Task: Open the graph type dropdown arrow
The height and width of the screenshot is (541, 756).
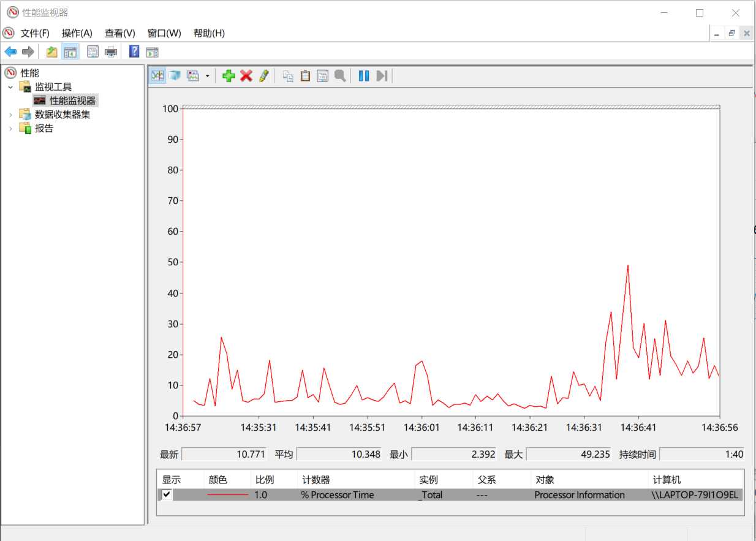Action: click(207, 76)
